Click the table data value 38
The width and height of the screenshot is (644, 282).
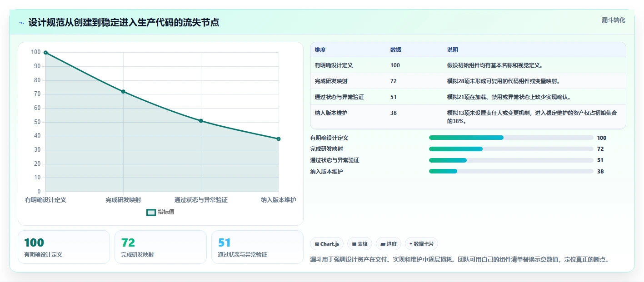pos(394,113)
